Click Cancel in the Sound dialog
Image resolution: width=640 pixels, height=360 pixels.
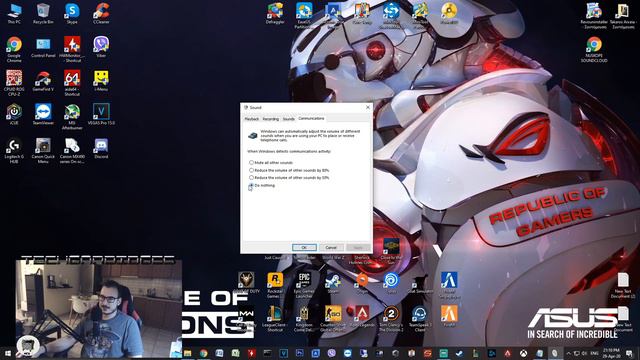331,247
